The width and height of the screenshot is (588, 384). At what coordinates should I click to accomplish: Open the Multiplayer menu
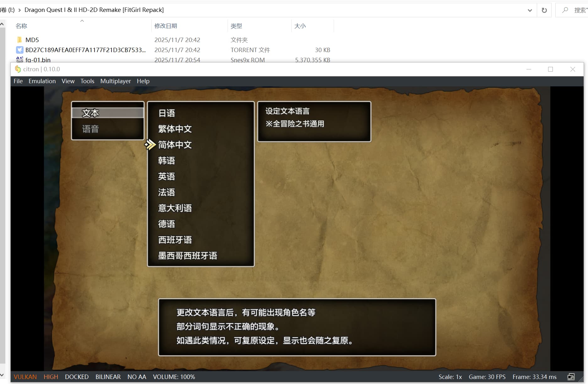pos(116,81)
